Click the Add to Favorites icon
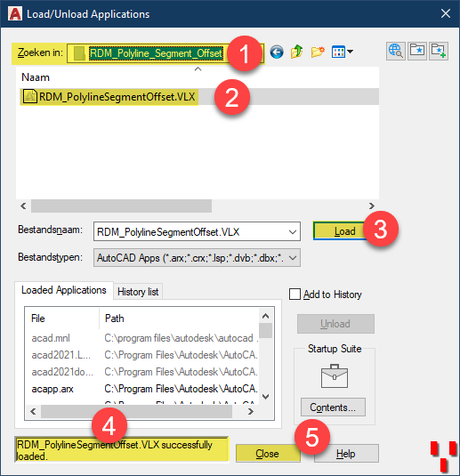 click(439, 51)
